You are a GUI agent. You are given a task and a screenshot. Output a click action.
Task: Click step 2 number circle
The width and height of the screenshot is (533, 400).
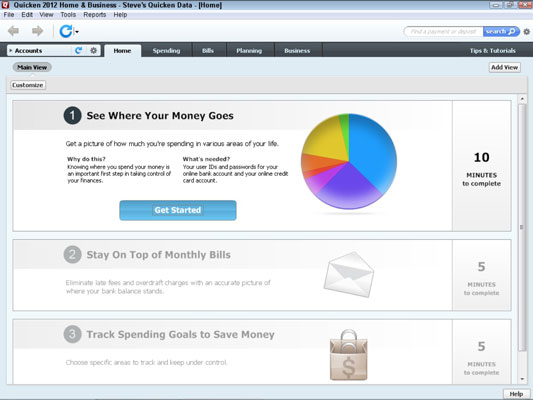coord(72,255)
